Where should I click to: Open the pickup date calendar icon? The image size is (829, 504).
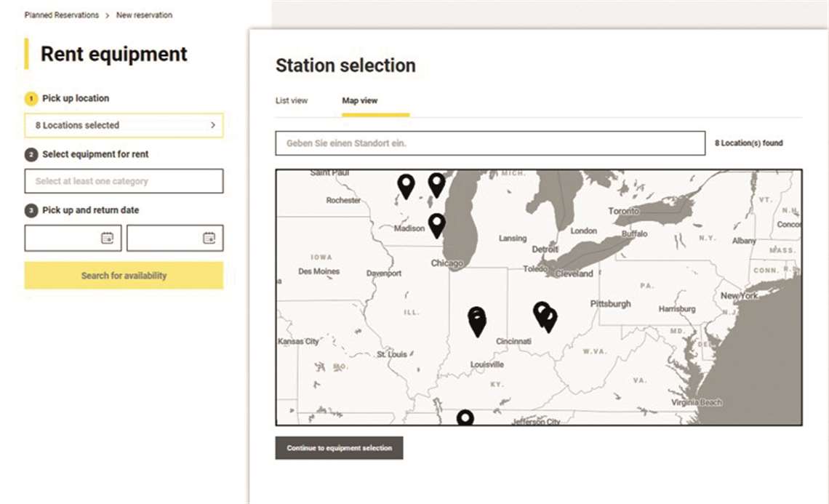click(x=108, y=238)
